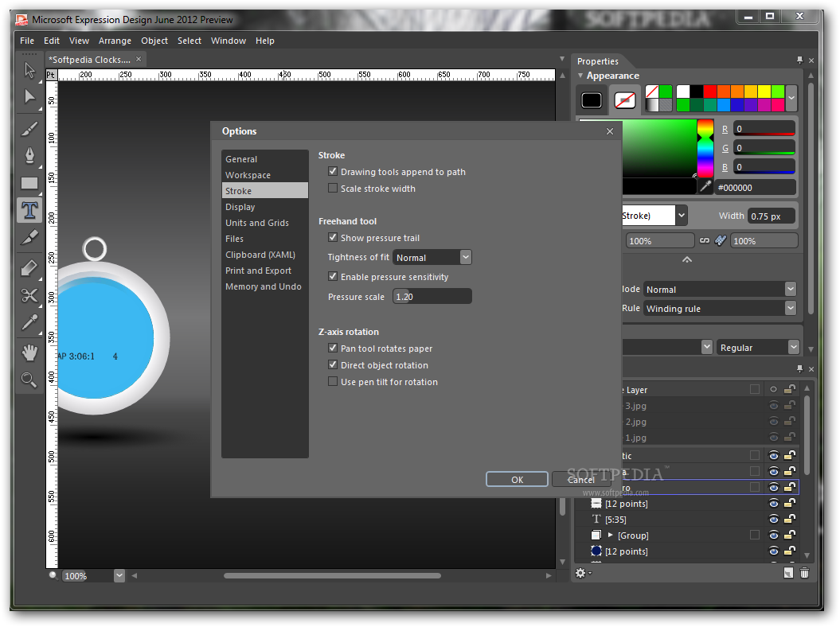Screen dimensions: 840x627
Task: Click the Pressure scale 1.20 field
Action: [x=432, y=296]
